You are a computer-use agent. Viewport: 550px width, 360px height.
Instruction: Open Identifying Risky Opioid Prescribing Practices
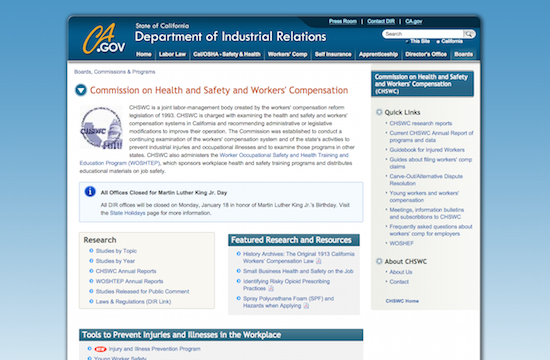pos(286,285)
